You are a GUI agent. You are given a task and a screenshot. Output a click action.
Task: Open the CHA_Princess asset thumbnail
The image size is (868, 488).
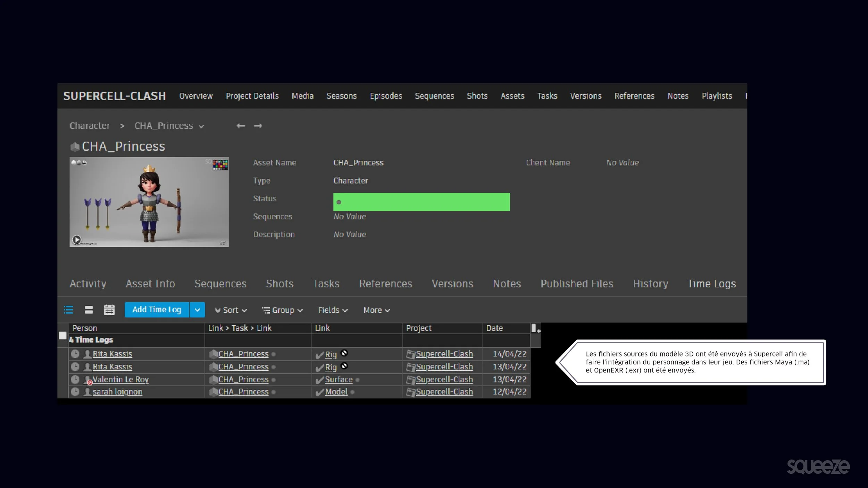coord(149,202)
